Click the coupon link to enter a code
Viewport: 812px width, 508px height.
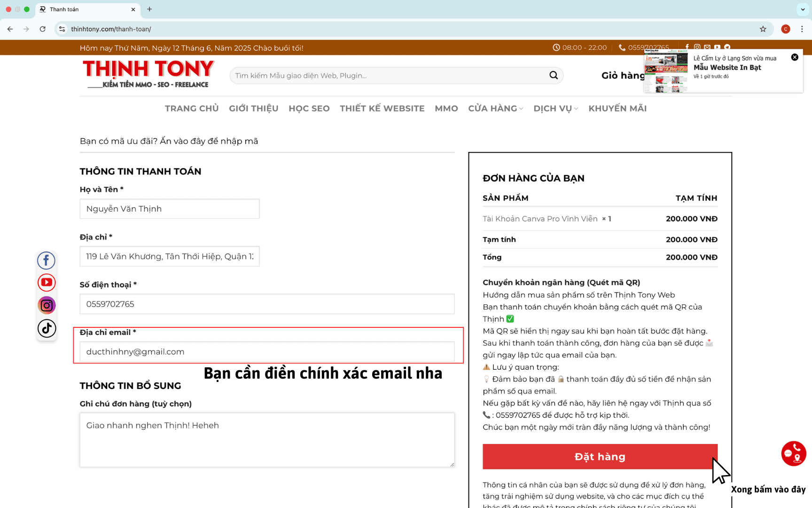point(209,141)
